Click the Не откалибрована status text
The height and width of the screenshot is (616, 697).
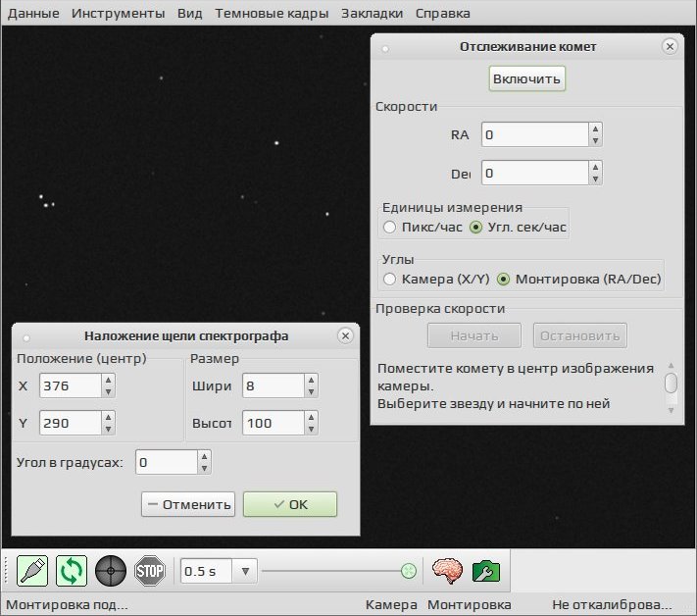coord(612,605)
